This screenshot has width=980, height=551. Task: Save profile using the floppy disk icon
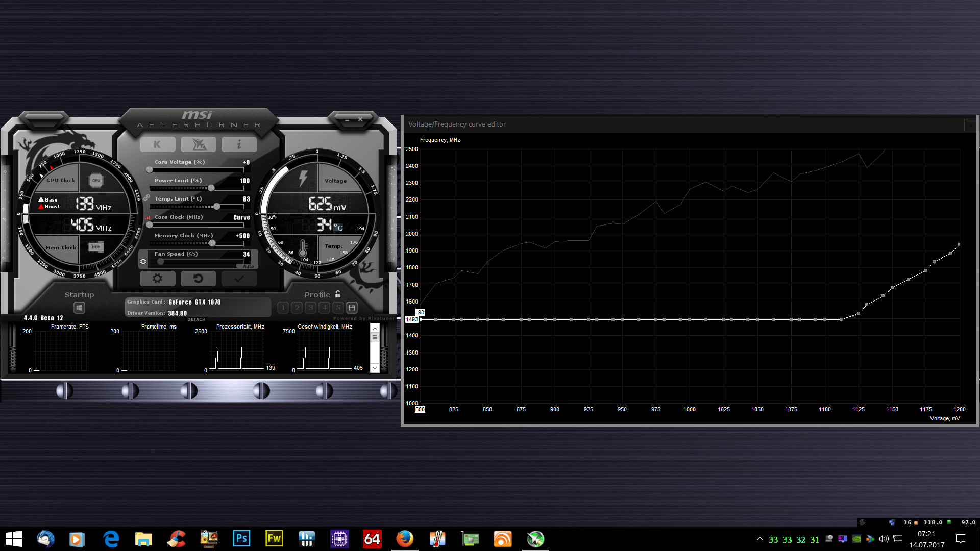coord(352,308)
